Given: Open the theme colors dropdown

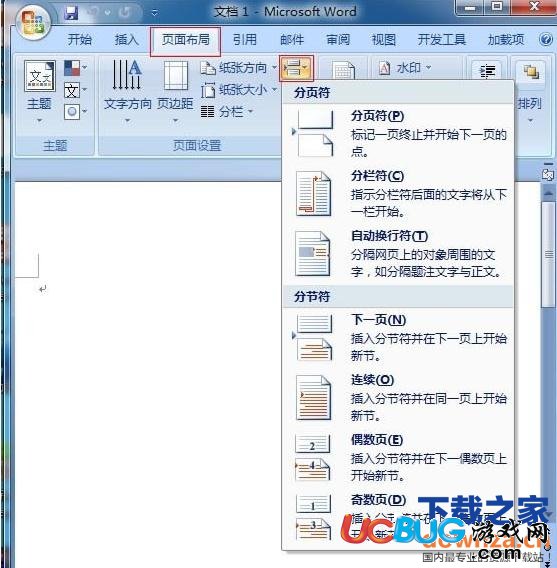Looking at the screenshot, I should click(75, 68).
